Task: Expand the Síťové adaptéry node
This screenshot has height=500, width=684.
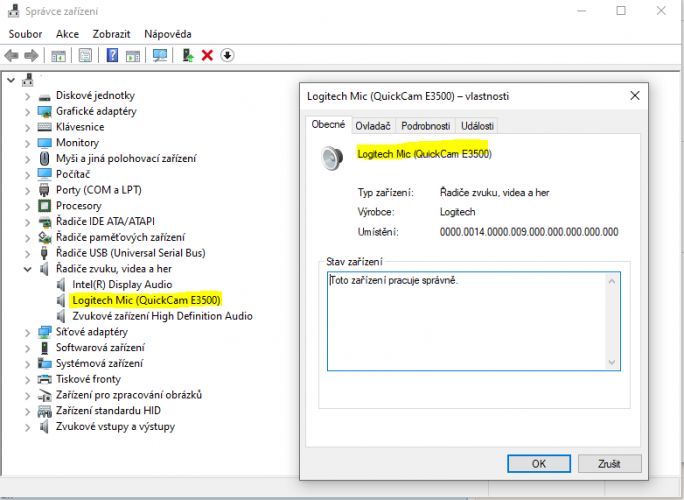Action: pos(27,332)
